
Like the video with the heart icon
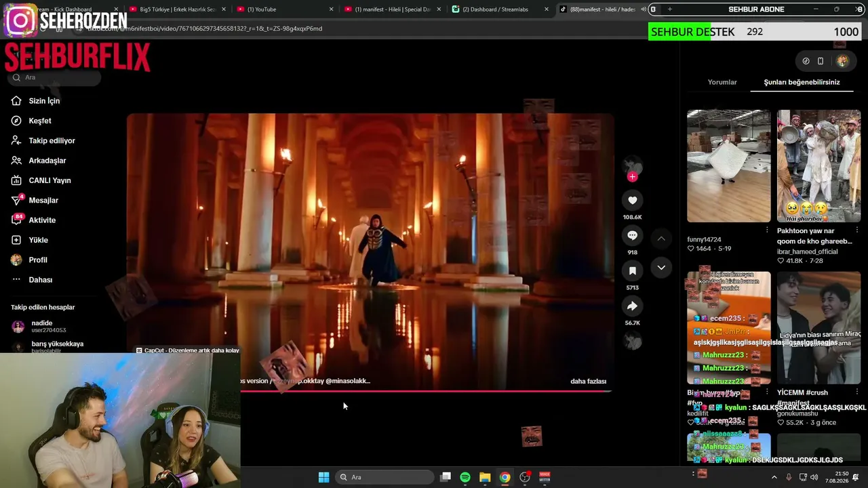pyautogui.click(x=632, y=201)
